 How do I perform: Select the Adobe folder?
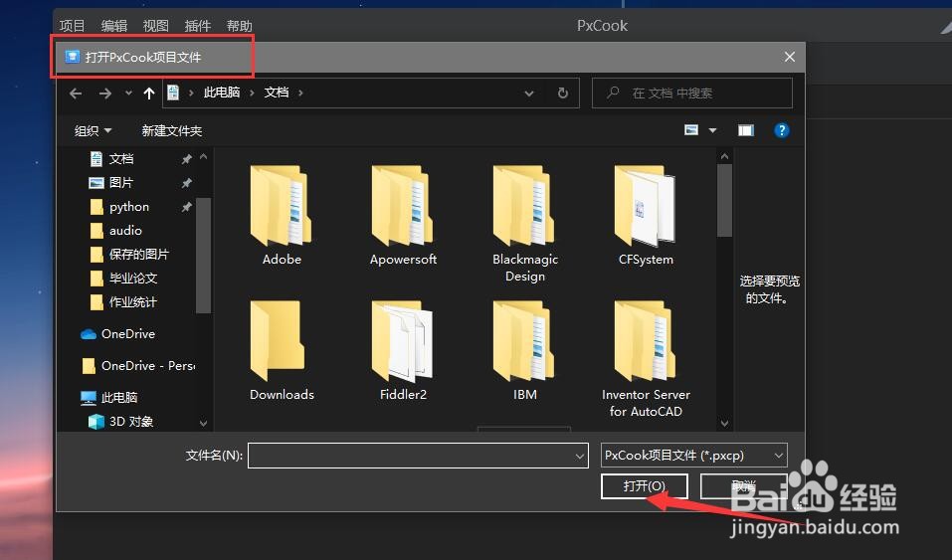pyautogui.click(x=282, y=216)
